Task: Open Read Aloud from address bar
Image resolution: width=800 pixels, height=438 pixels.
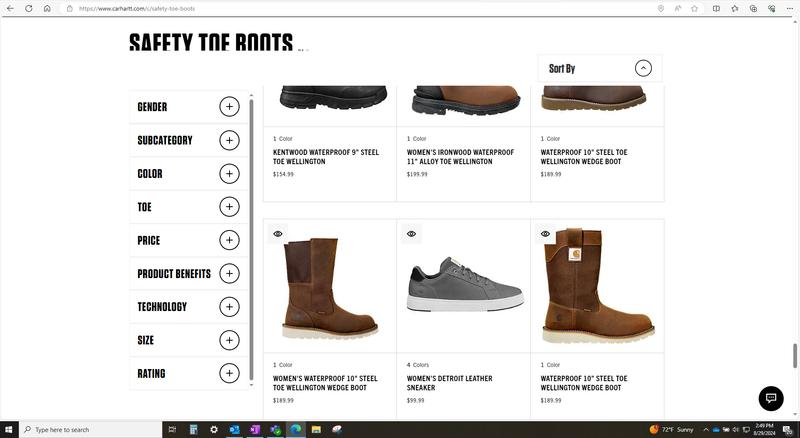Action: click(678, 9)
